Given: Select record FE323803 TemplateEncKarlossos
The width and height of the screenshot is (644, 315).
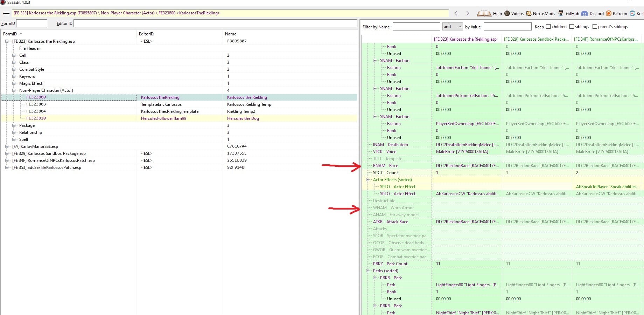Looking at the screenshot, I should click(x=179, y=104).
